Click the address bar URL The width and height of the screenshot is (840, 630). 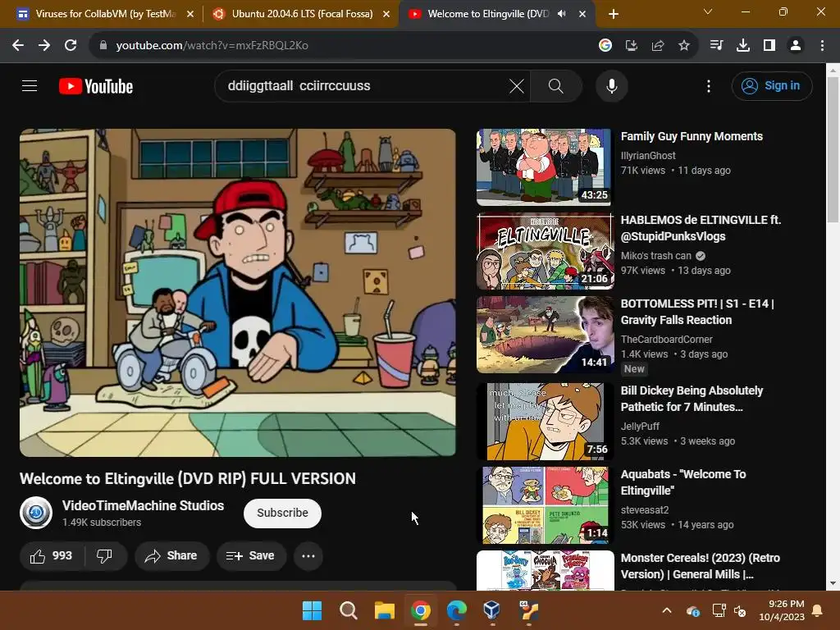pos(212,46)
